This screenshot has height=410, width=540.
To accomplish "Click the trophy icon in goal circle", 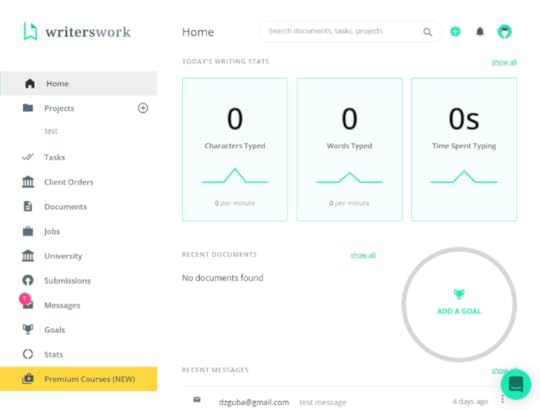I will [459, 294].
